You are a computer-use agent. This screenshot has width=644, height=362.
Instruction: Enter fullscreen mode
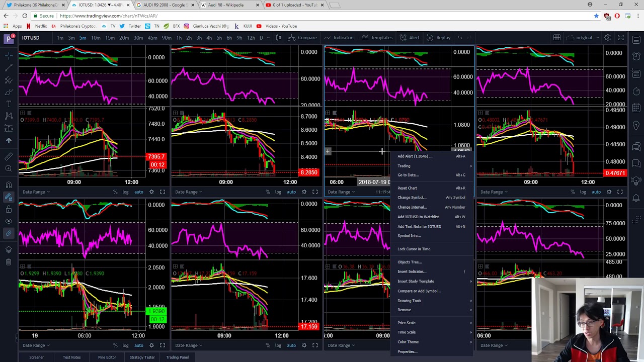coord(621,38)
